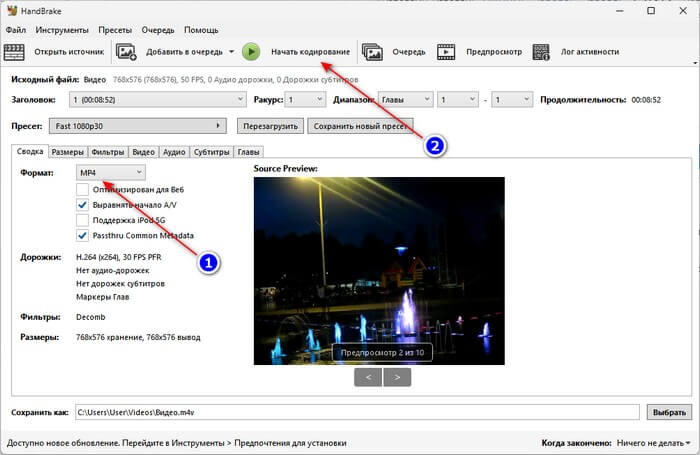700x455 pixels.
Task: Open the 'Инструменты' menu
Action: click(62, 30)
